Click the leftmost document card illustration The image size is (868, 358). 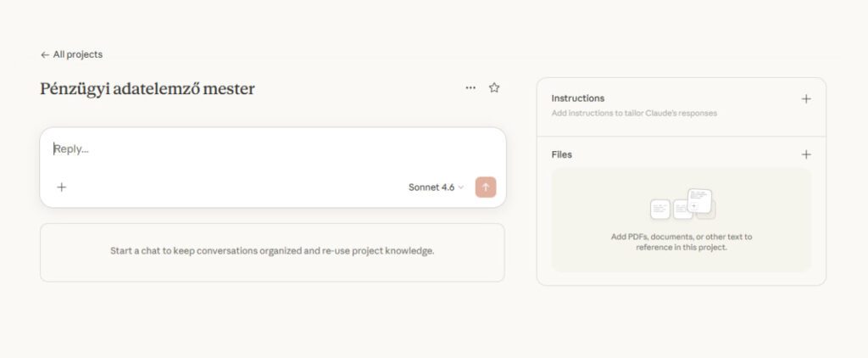tap(660, 208)
